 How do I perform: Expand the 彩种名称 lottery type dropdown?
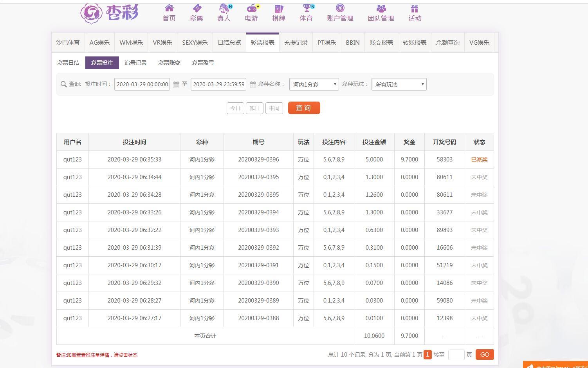click(314, 84)
